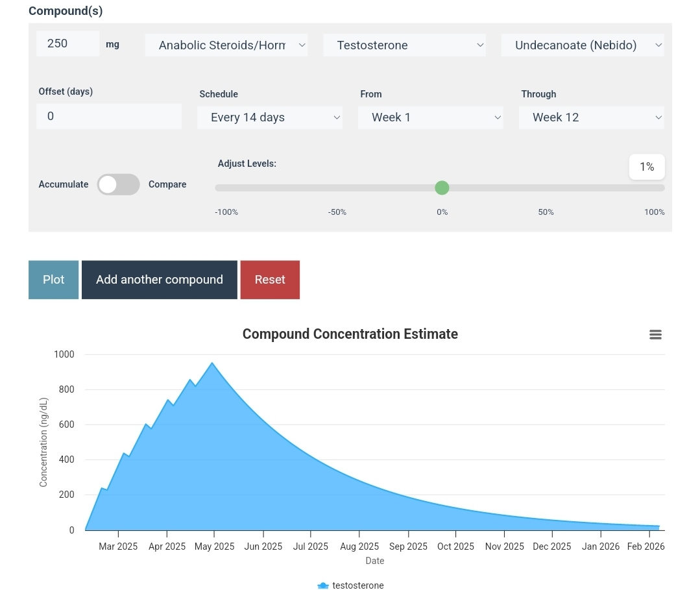The image size is (700, 590).
Task: Click the chart peak near May 2025
Action: tap(212, 363)
